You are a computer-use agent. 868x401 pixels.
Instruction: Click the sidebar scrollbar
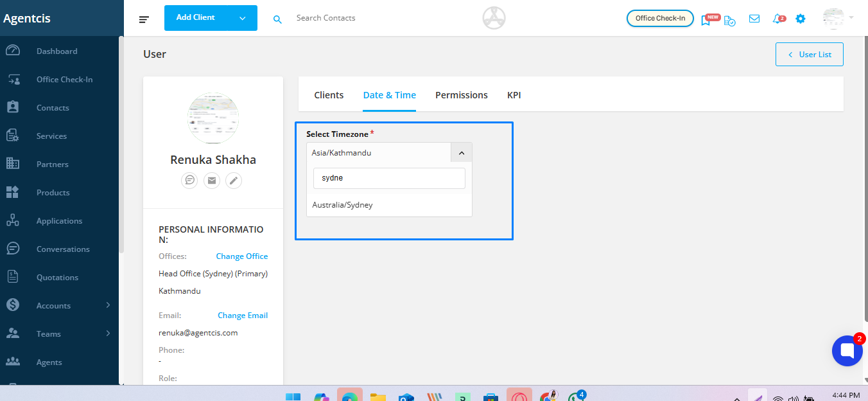(x=121, y=145)
